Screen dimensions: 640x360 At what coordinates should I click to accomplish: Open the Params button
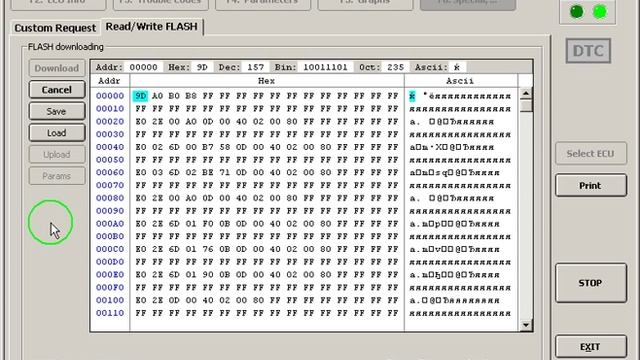57,176
